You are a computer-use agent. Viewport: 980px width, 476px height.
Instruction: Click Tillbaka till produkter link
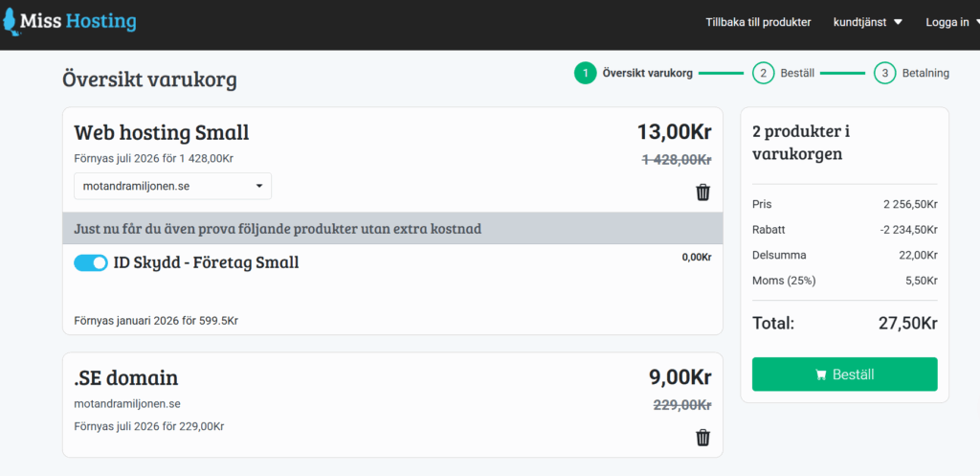coord(758,22)
